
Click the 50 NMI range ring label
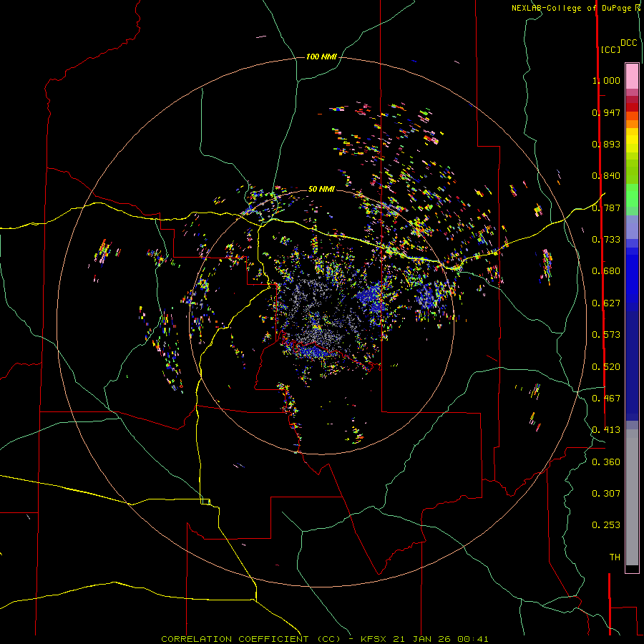coord(321,189)
